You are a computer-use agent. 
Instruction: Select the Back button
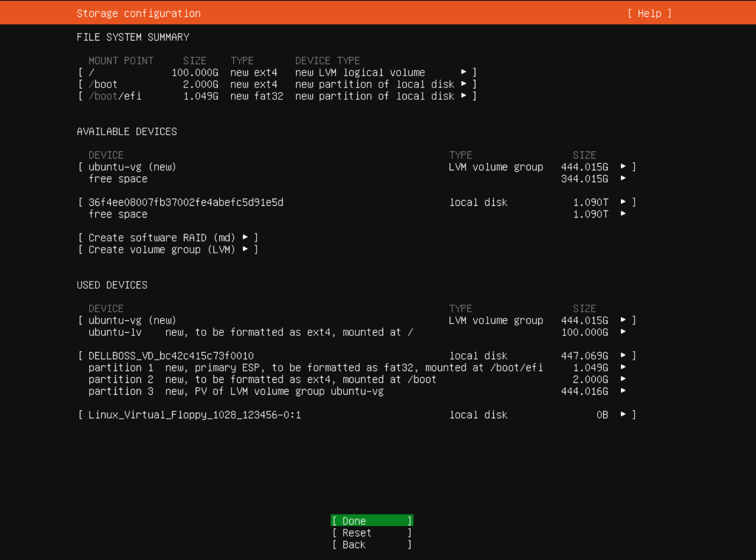coord(371,545)
